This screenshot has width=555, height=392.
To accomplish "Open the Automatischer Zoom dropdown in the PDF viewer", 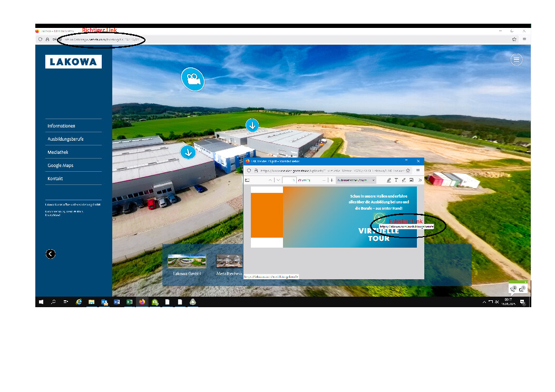I will [356, 180].
